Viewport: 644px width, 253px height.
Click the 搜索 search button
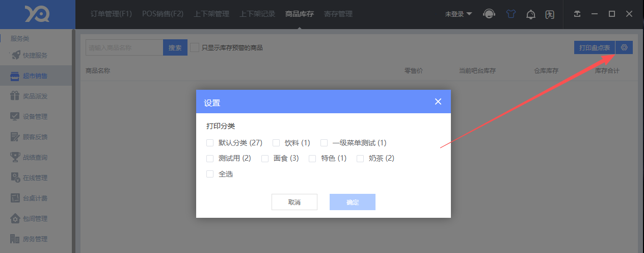[x=175, y=47]
